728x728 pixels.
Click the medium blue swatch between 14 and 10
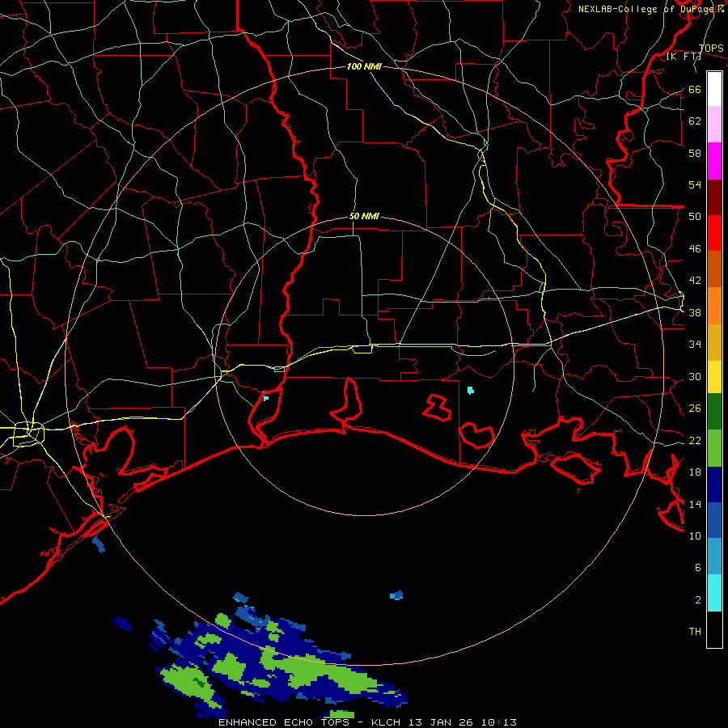tap(714, 520)
